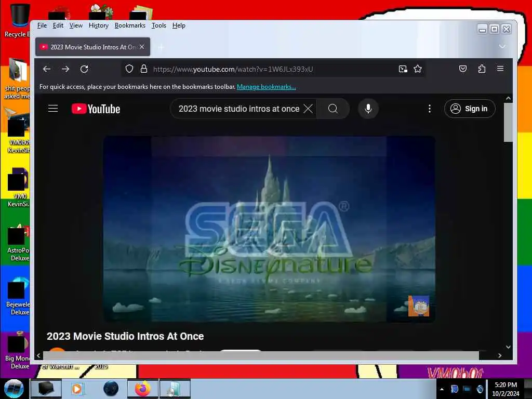Open the Windows Start button

click(14, 389)
